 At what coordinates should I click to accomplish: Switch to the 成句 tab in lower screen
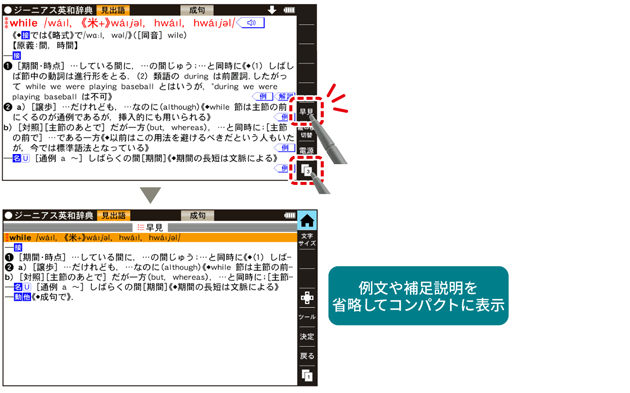(x=197, y=216)
